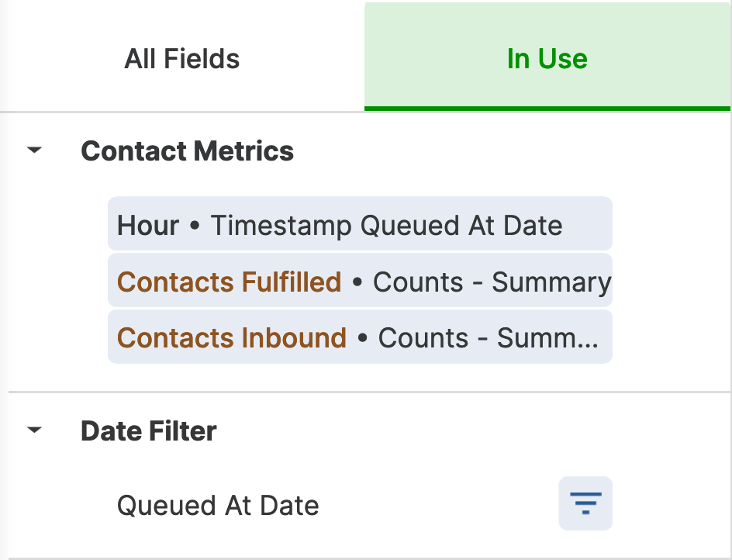
Task: Click the Hour label text
Action: point(148,226)
